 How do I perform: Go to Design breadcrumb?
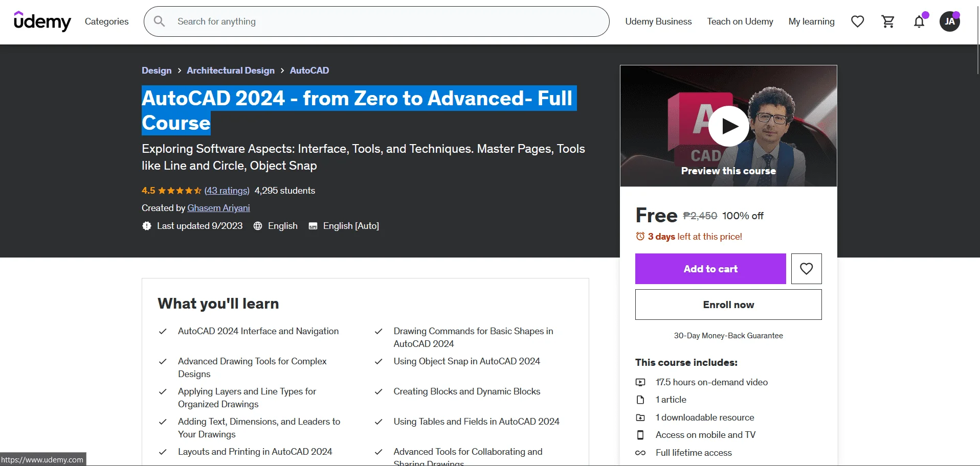click(x=157, y=71)
